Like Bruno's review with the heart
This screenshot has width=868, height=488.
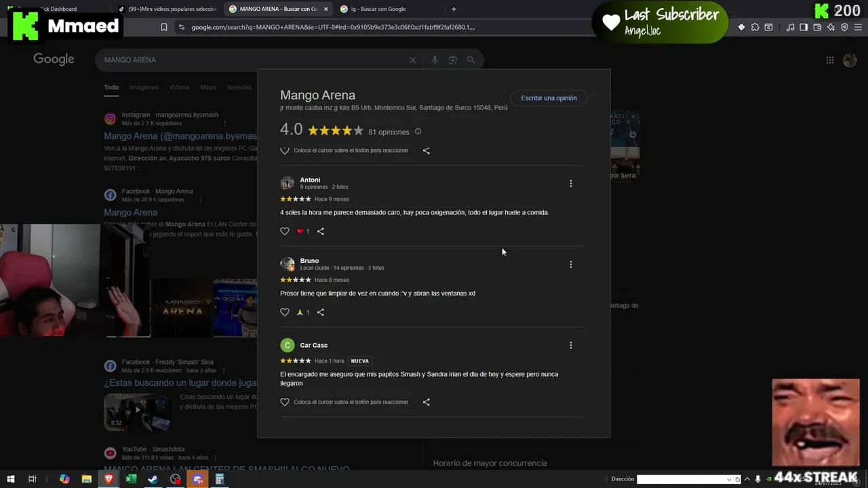[285, 312]
